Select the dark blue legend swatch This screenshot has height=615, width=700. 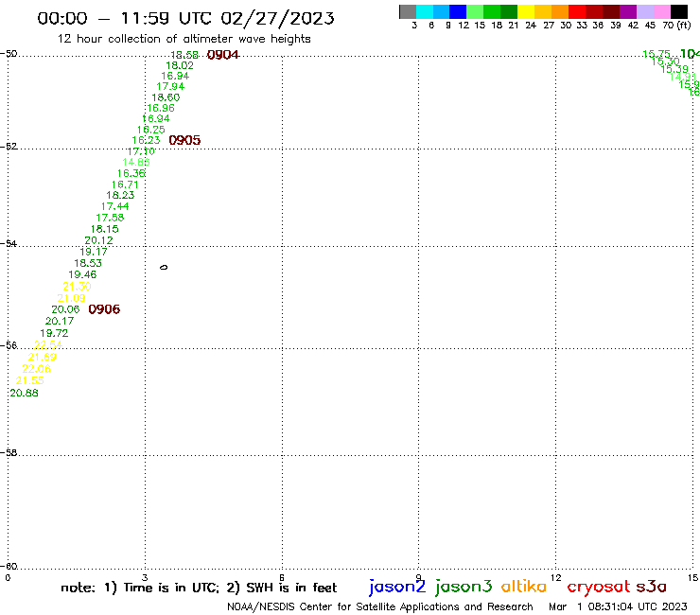(458, 11)
